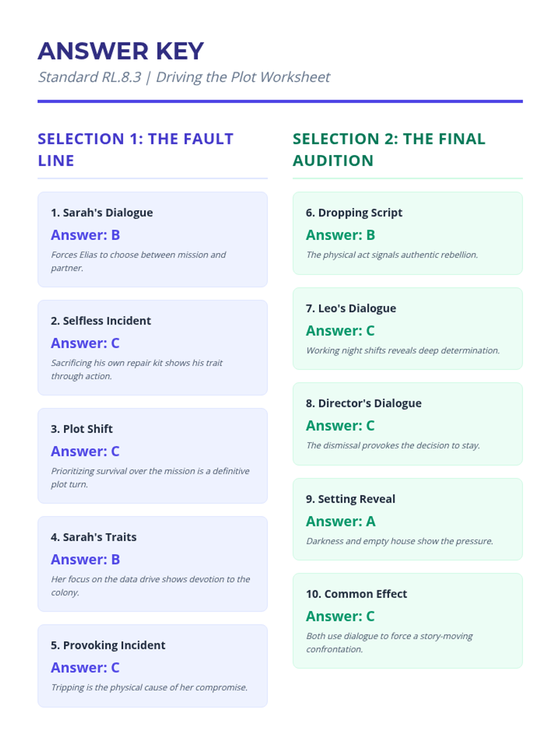
Task: Click the 6. Dropping Script card title
Action: pos(354,212)
